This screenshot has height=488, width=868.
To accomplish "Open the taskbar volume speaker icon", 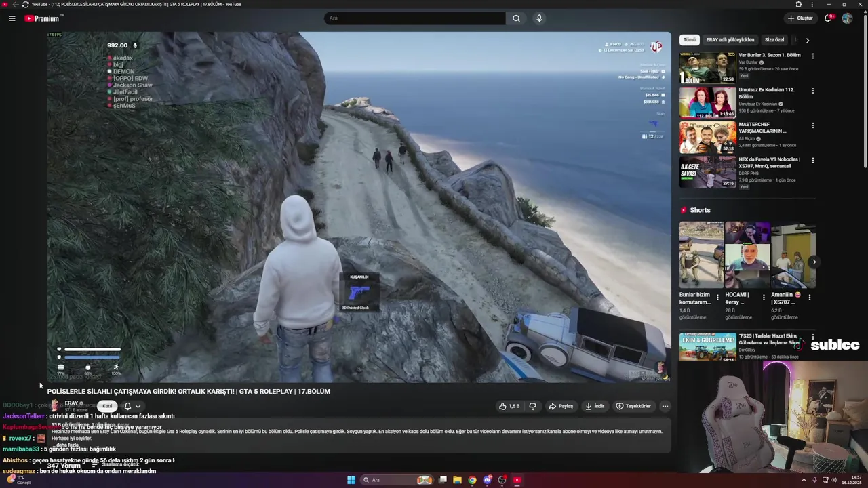I will tap(833, 480).
